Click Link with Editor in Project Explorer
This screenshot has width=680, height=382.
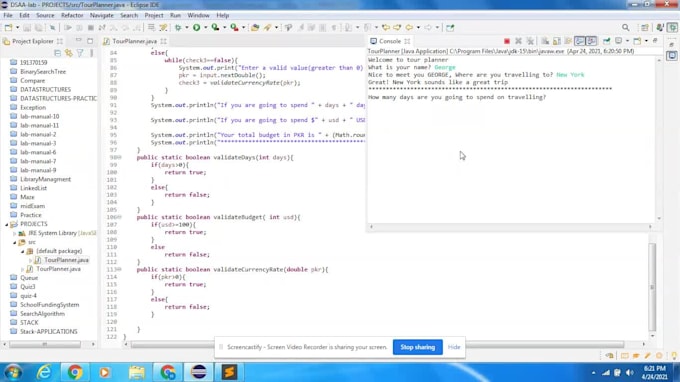[69, 53]
